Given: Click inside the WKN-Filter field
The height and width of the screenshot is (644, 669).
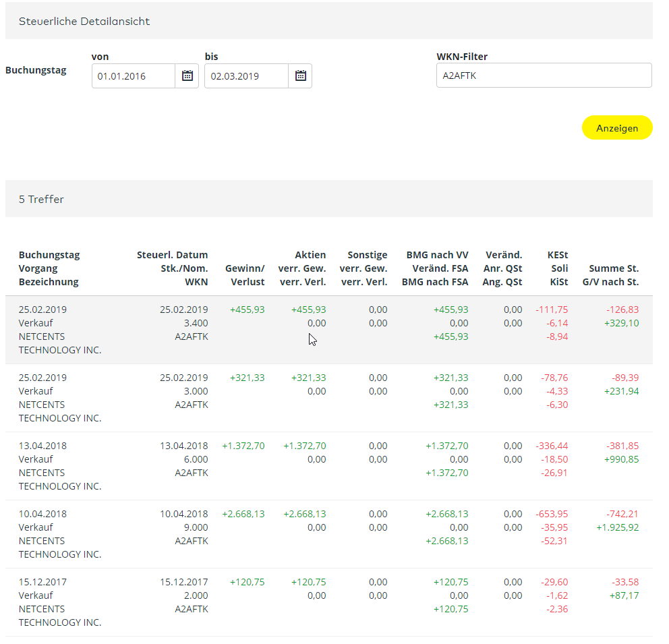Looking at the screenshot, I should (544, 75).
